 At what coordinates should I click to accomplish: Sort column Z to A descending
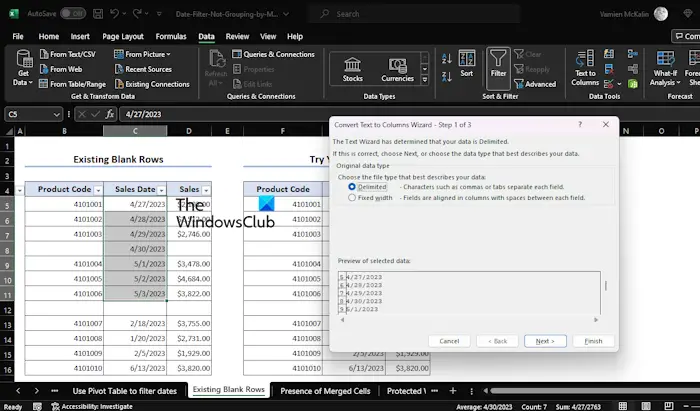click(x=446, y=76)
